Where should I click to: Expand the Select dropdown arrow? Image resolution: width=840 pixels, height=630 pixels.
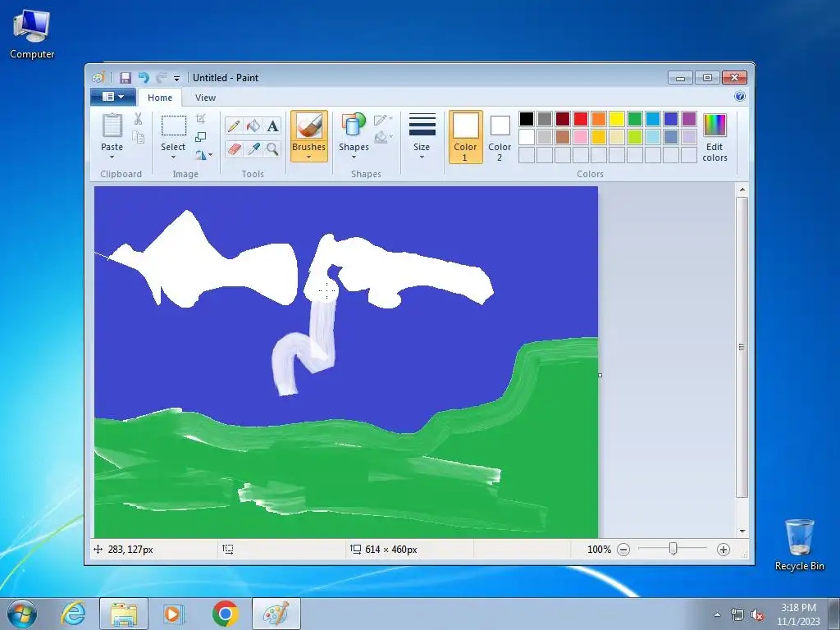pos(173,157)
